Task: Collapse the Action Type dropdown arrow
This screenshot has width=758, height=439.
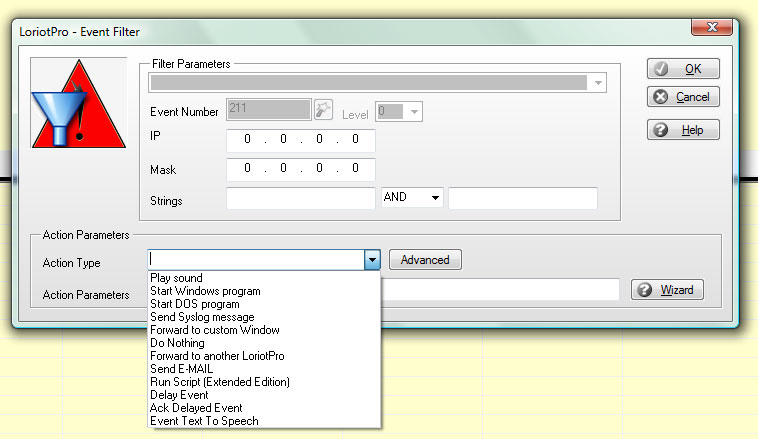Action: 372,260
